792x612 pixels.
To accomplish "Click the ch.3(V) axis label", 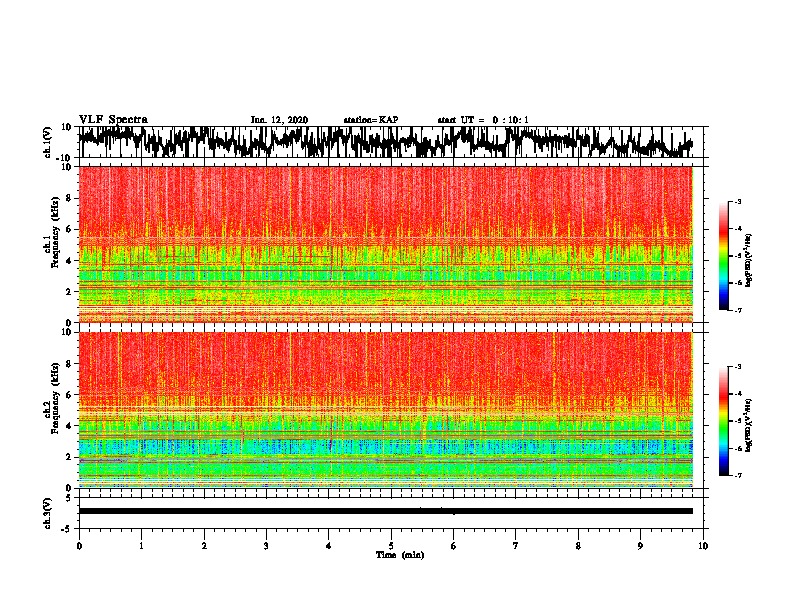I will (48, 513).
